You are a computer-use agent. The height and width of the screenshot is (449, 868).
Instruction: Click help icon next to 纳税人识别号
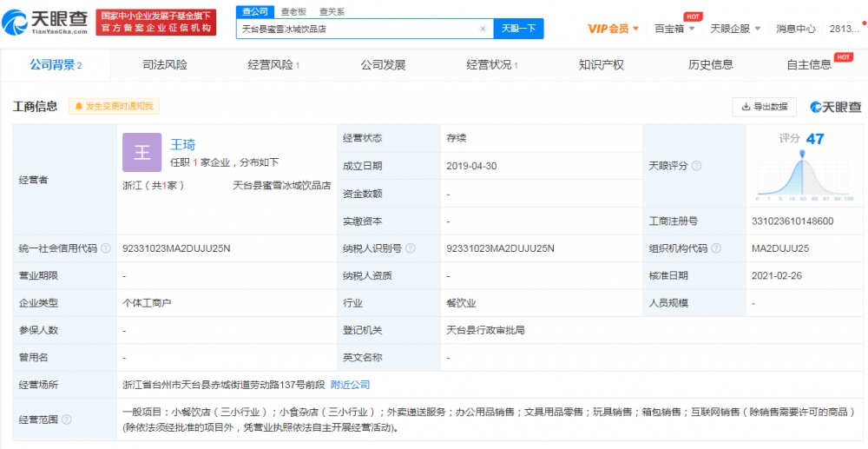pyautogui.click(x=411, y=248)
